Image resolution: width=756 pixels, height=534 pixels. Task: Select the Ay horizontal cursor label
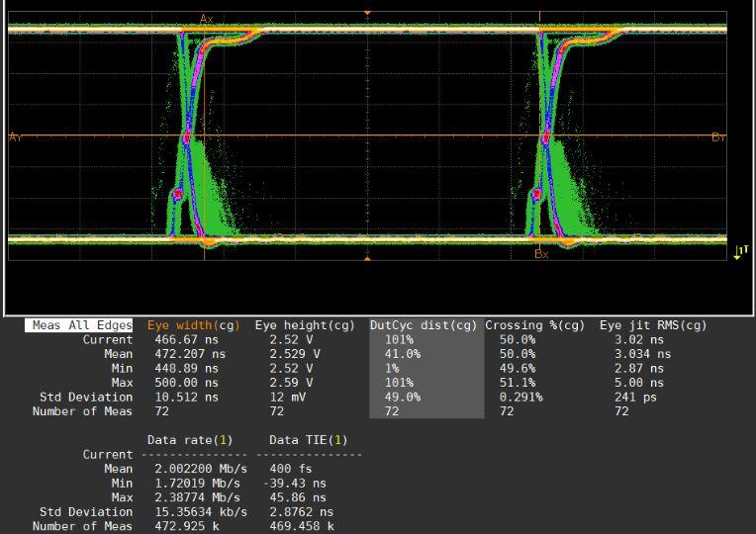point(15,136)
